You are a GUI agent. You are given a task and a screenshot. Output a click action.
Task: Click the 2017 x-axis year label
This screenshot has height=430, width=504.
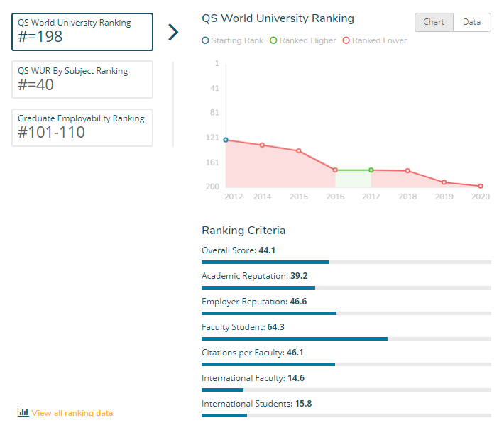click(371, 197)
